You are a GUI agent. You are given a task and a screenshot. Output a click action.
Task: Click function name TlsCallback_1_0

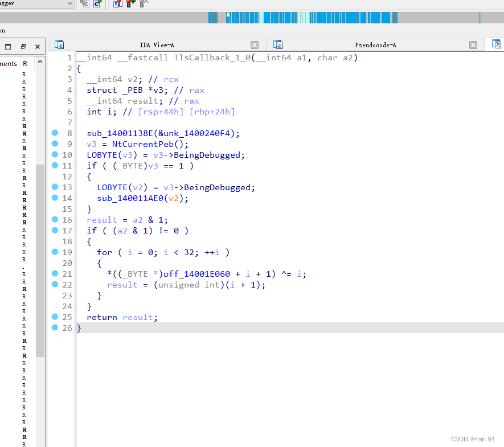click(212, 58)
